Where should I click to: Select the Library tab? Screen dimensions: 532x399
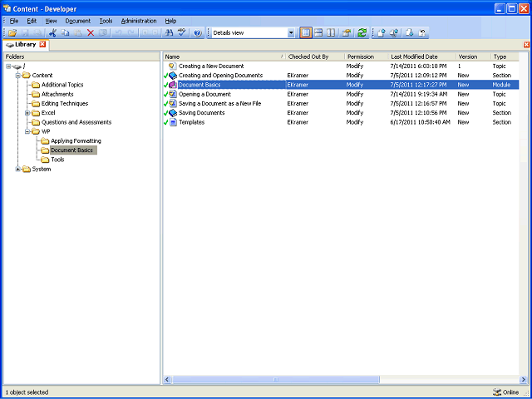click(26, 44)
